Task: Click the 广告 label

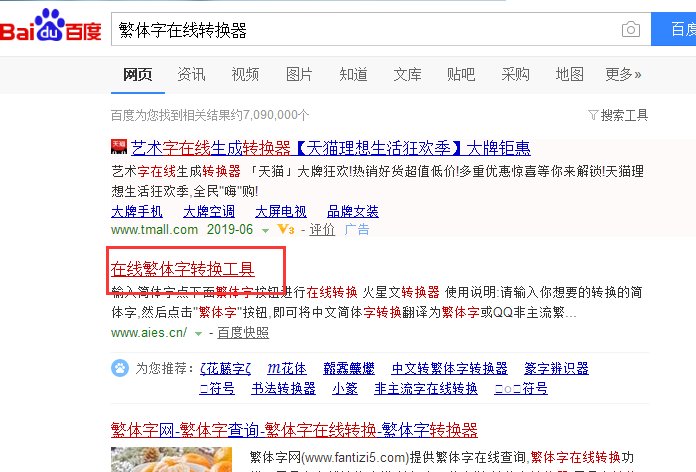Action: (x=357, y=230)
